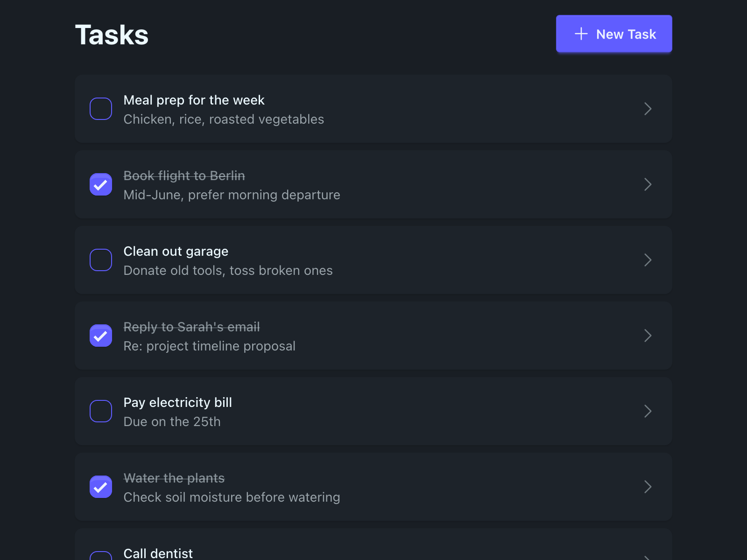Click the chevron on Clean out garage

tap(648, 260)
